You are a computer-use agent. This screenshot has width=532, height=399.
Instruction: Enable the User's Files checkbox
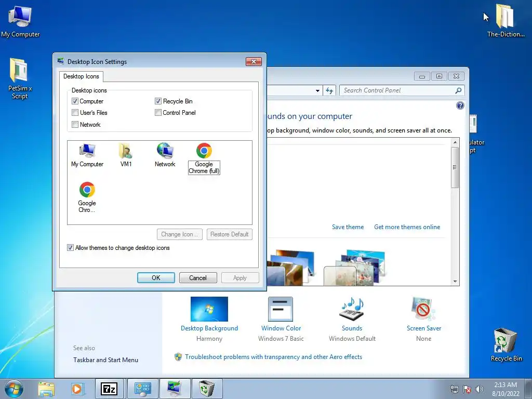75,113
